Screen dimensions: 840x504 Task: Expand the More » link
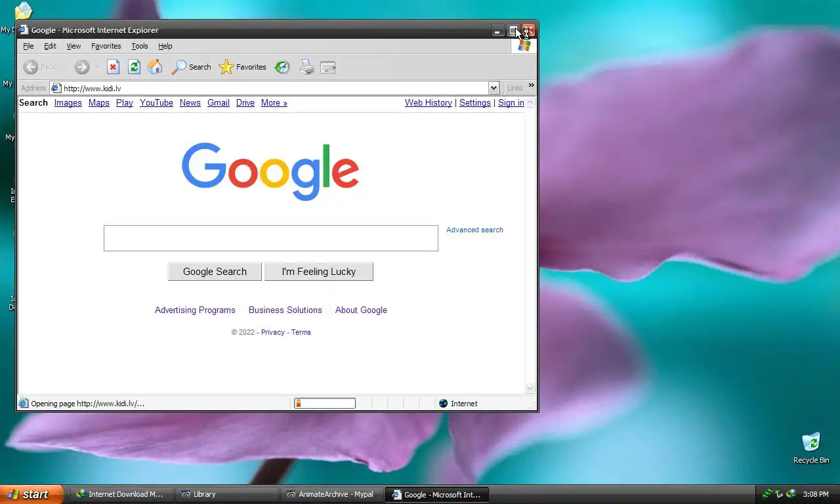274,103
